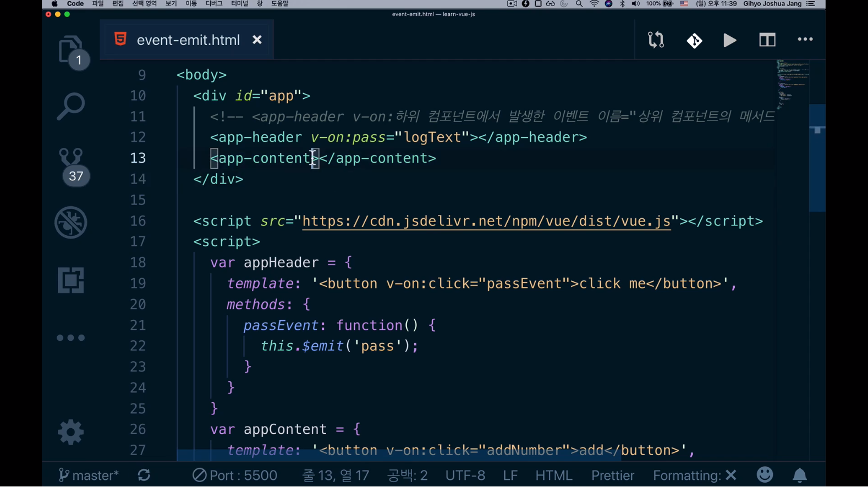
Task: Open the Search panel magnifier icon
Action: click(70, 107)
